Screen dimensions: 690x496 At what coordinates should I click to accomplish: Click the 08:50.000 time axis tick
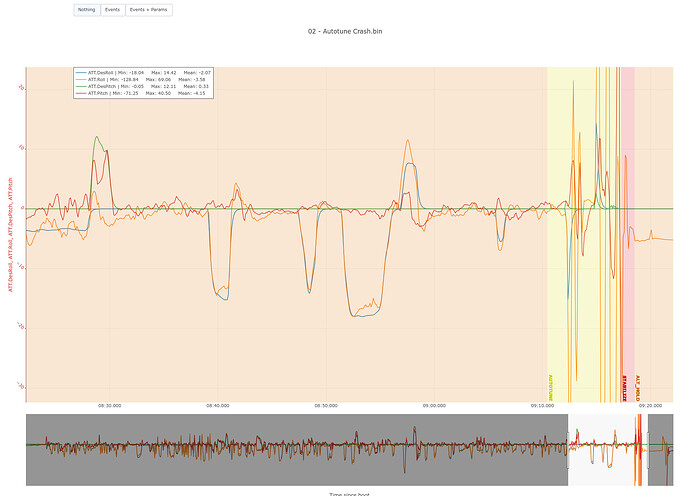pyautogui.click(x=326, y=406)
